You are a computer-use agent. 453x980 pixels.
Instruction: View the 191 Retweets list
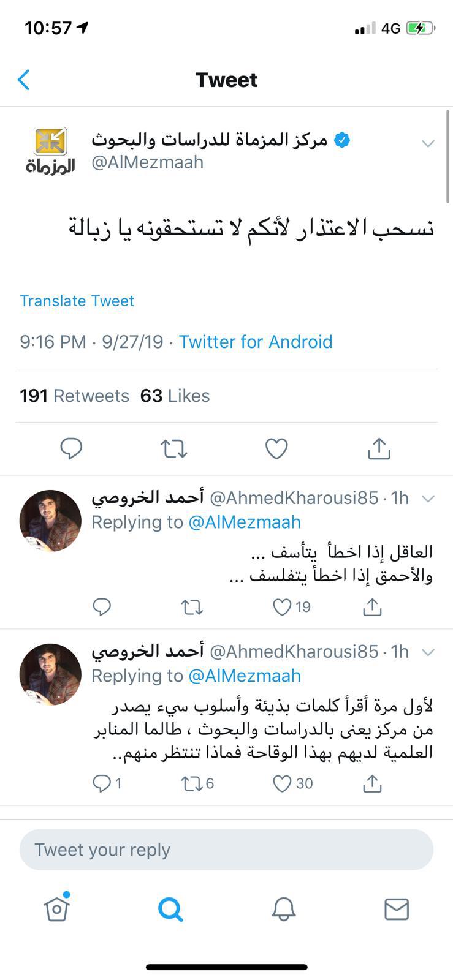pos(74,396)
